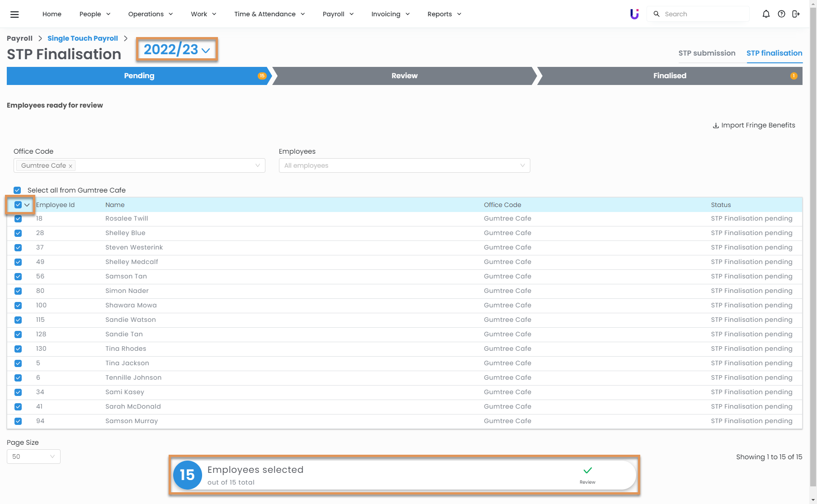This screenshot has width=817, height=504.
Task: Open the 2022/23 financial year dropdown
Action: tap(177, 50)
